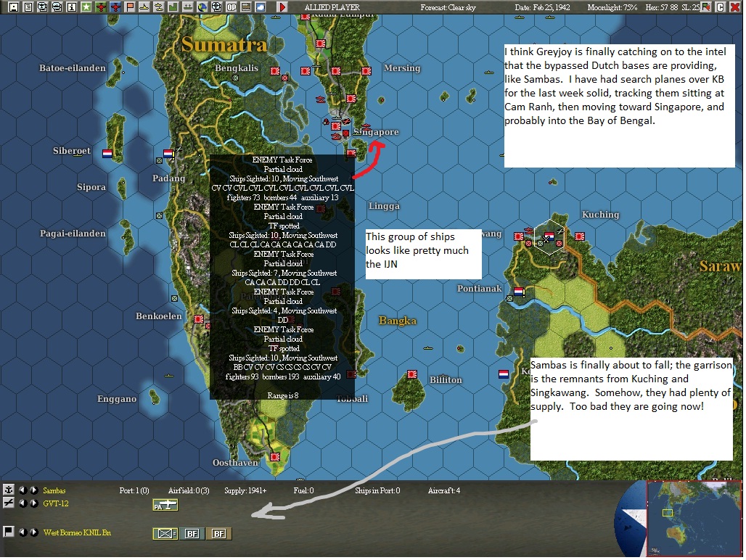Open the GVT-12 air unit link
Viewport: 746px width, 560px height.
coord(56,503)
